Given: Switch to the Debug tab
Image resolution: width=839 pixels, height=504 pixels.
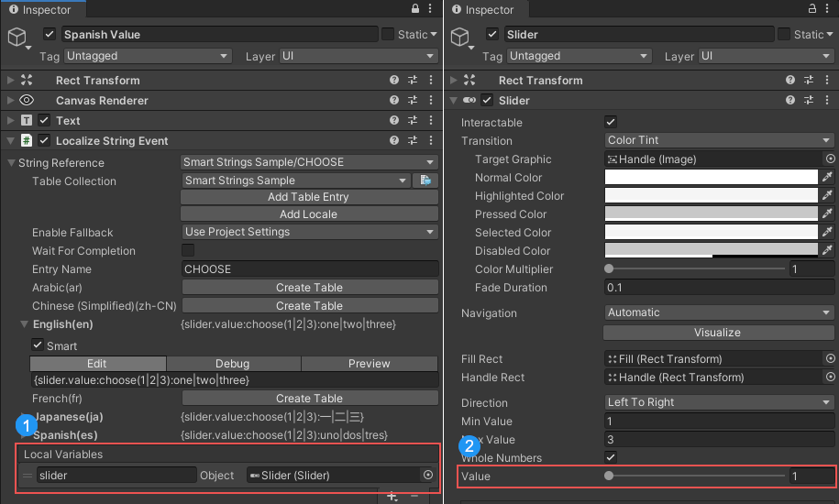Looking at the screenshot, I should pos(232,364).
